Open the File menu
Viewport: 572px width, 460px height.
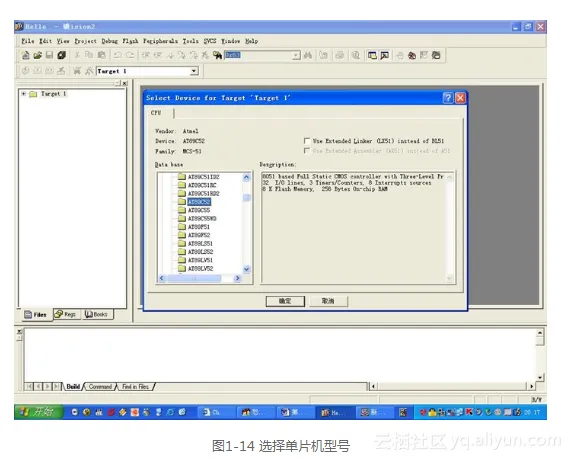coord(28,41)
